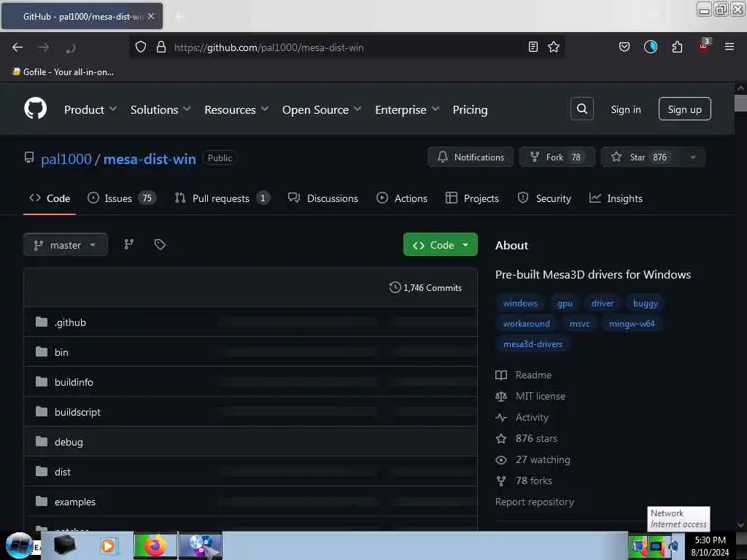Image resolution: width=747 pixels, height=560 pixels.
Task: Click the browser reload icon
Action: pos(71,47)
